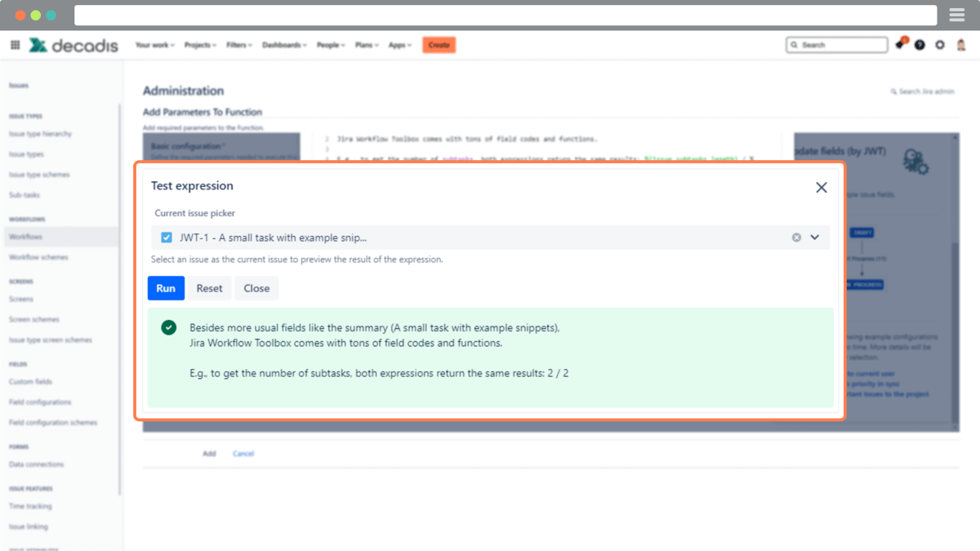Open the Projects dropdown menu
The width and height of the screenshot is (980, 551).
point(200,45)
